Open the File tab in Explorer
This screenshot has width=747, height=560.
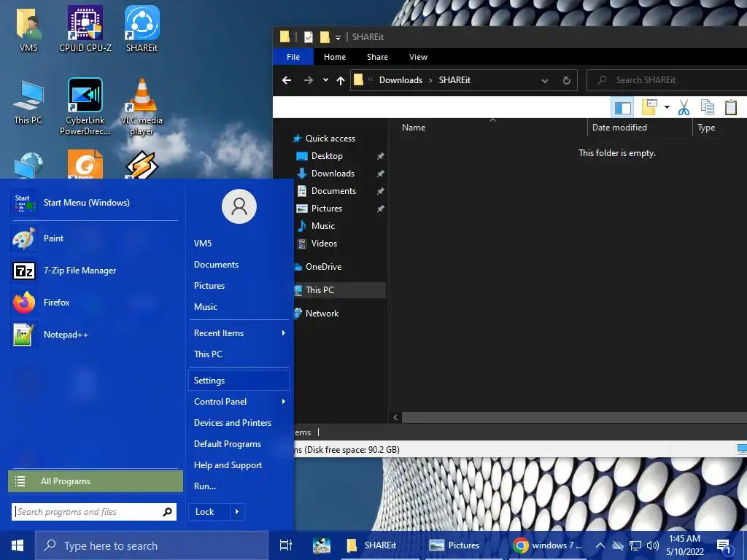coord(293,57)
